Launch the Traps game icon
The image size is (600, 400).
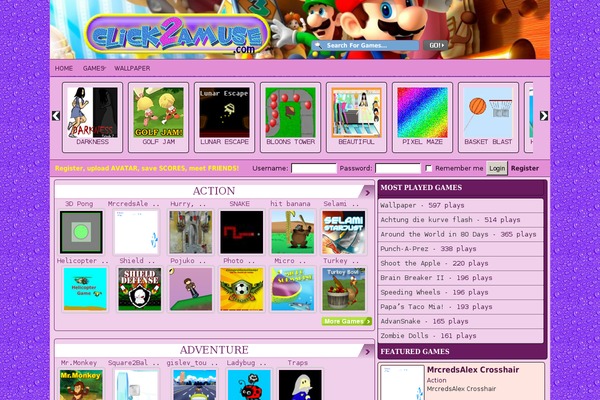point(300,385)
